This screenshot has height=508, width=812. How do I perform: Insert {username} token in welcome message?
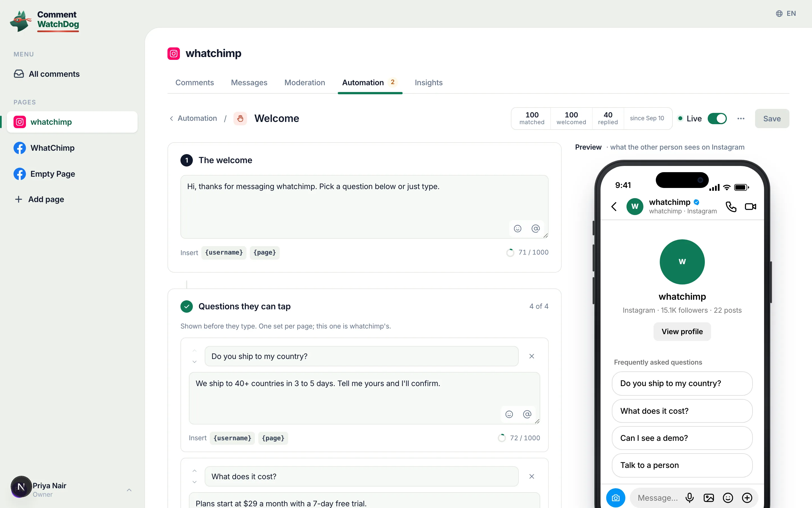click(224, 253)
